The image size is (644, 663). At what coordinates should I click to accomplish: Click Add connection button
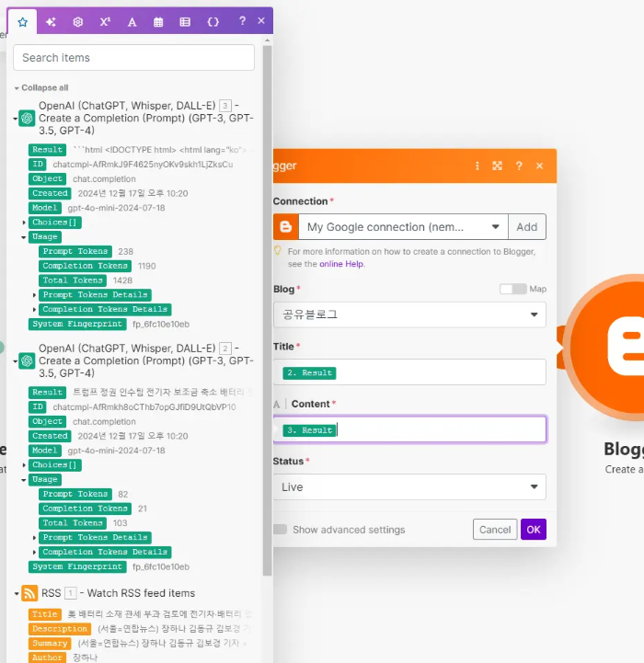(x=527, y=227)
